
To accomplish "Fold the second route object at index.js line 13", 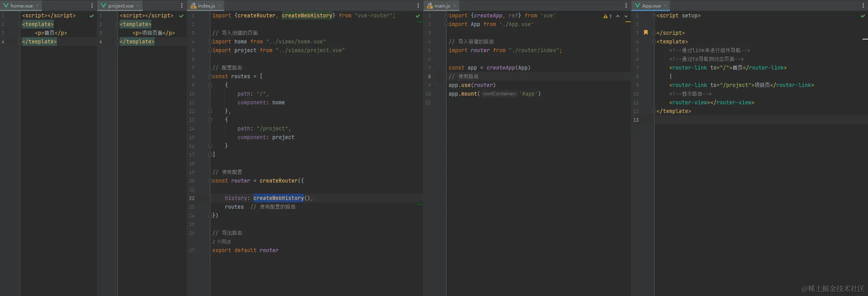I will (x=210, y=120).
